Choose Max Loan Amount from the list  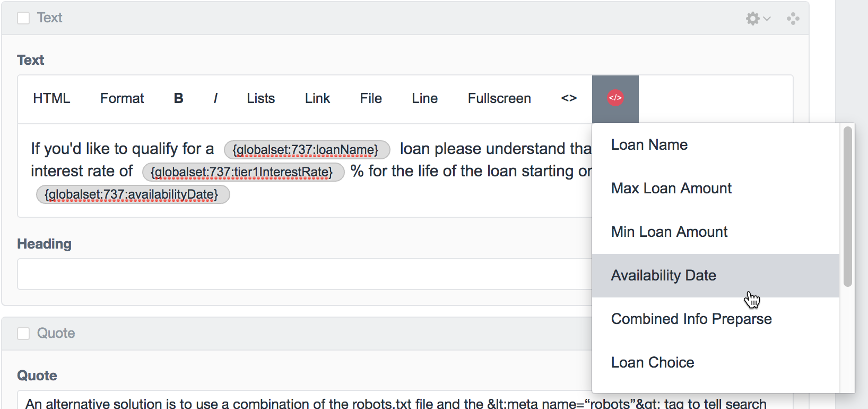(x=716, y=189)
